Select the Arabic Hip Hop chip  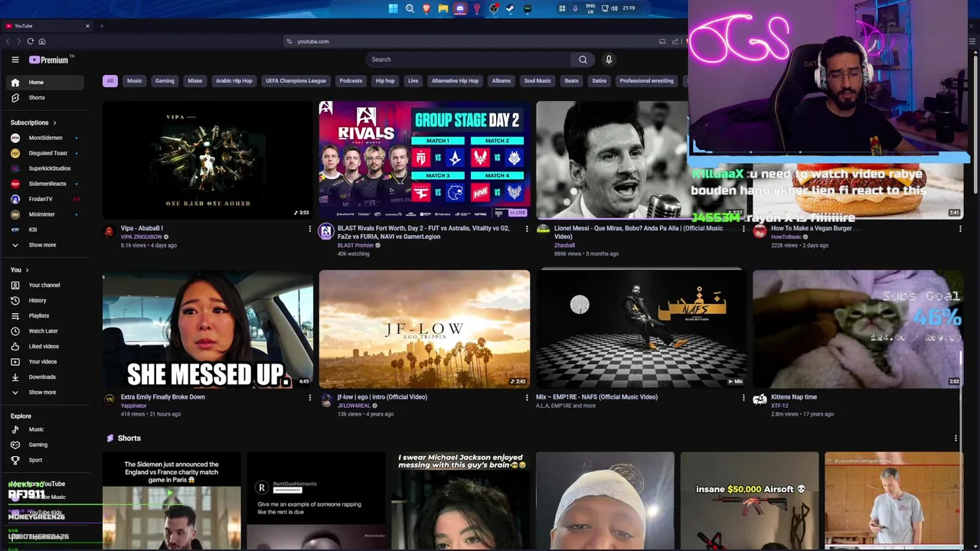[x=234, y=81]
